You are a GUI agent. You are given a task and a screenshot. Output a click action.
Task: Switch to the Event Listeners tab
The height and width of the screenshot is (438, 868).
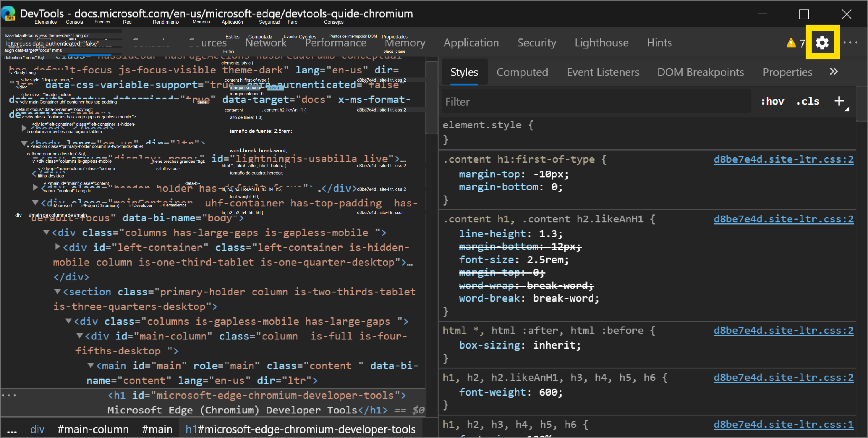[x=603, y=72]
